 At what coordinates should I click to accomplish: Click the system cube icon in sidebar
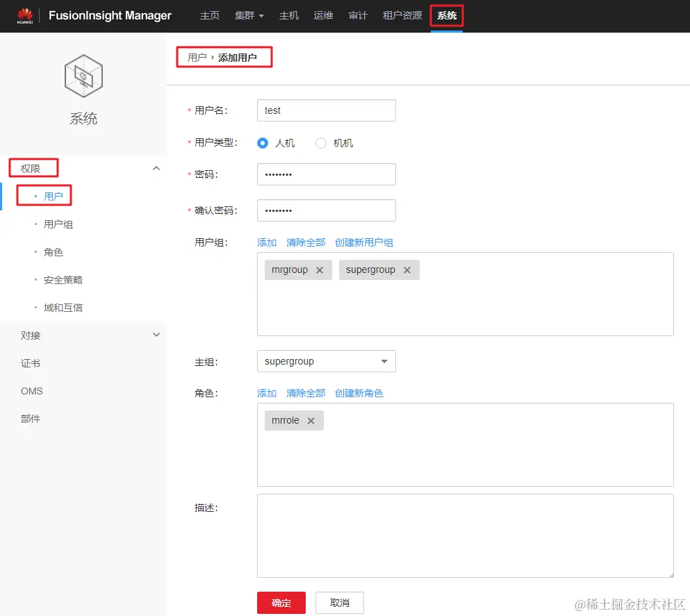[x=83, y=76]
